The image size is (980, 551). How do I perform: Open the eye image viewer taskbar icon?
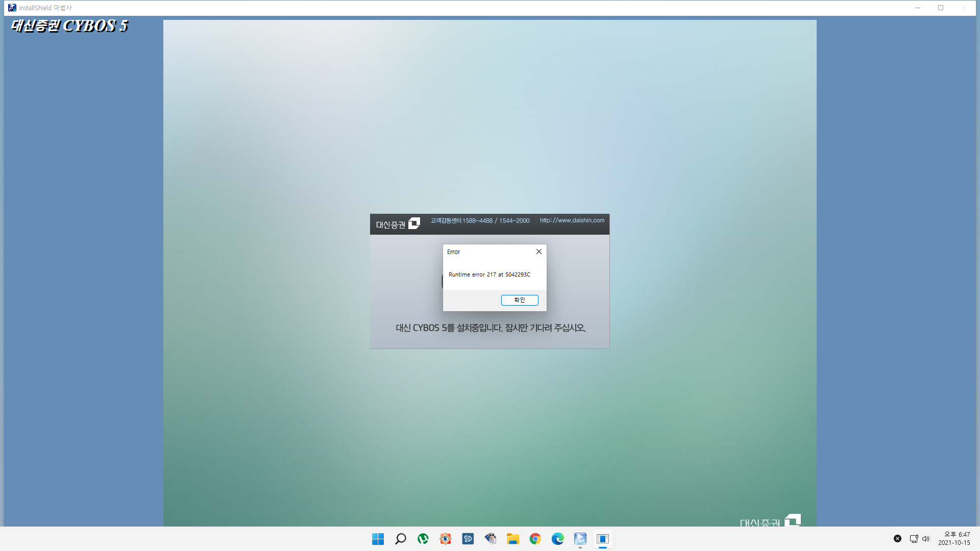tap(446, 539)
